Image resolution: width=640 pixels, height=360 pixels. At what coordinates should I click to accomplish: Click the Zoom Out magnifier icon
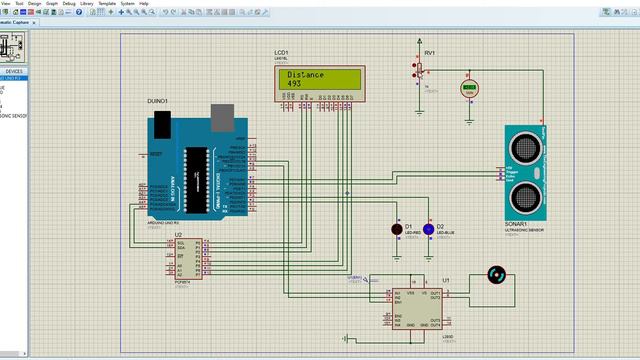click(x=136, y=12)
